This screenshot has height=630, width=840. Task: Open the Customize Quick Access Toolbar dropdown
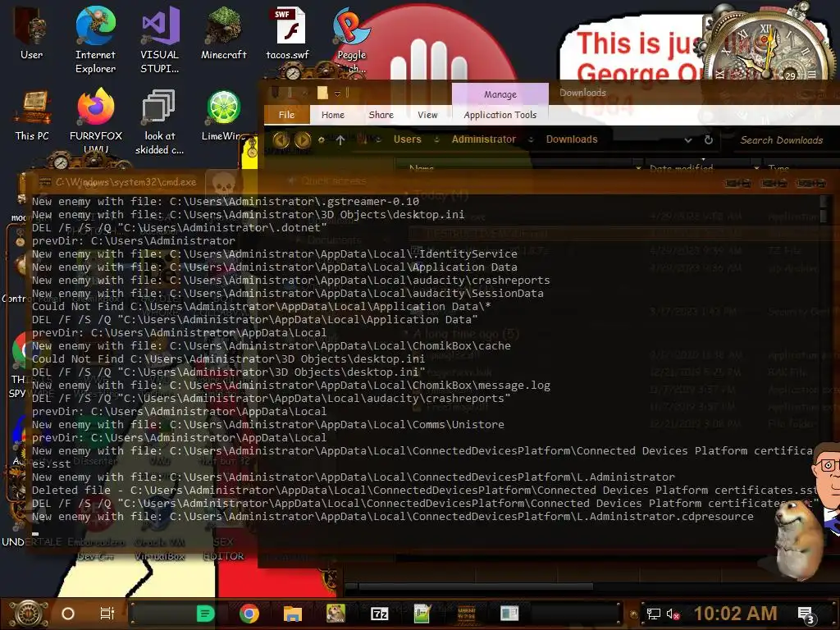tap(337, 94)
